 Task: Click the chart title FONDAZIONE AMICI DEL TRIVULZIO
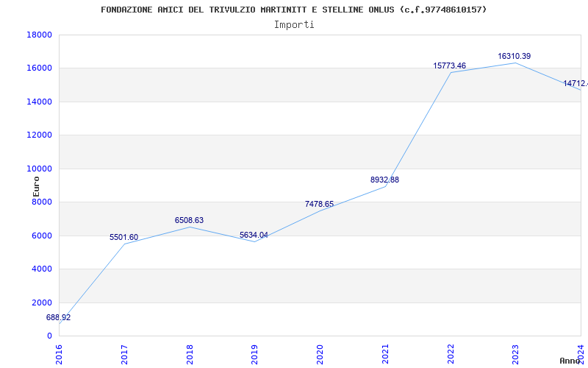tap(293, 10)
